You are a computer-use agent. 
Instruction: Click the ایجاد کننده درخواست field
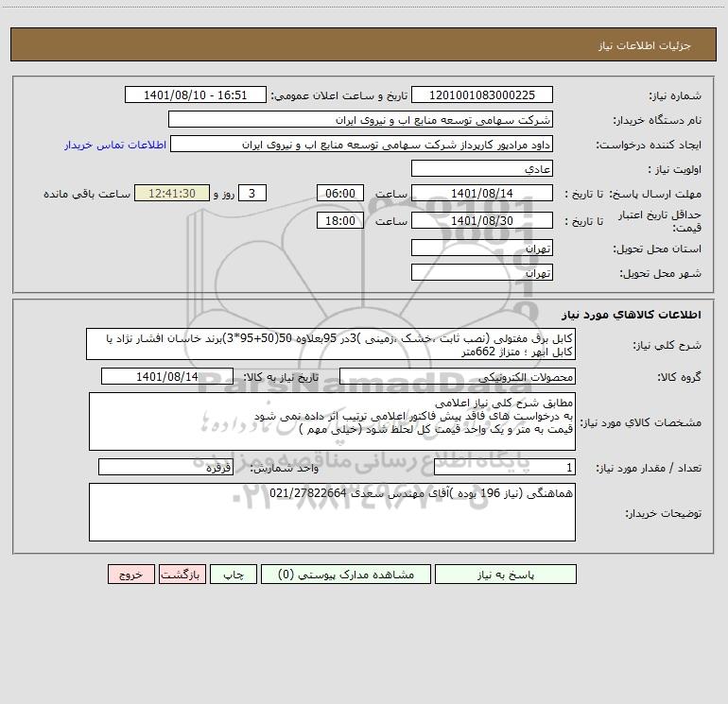click(x=362, y=145)
